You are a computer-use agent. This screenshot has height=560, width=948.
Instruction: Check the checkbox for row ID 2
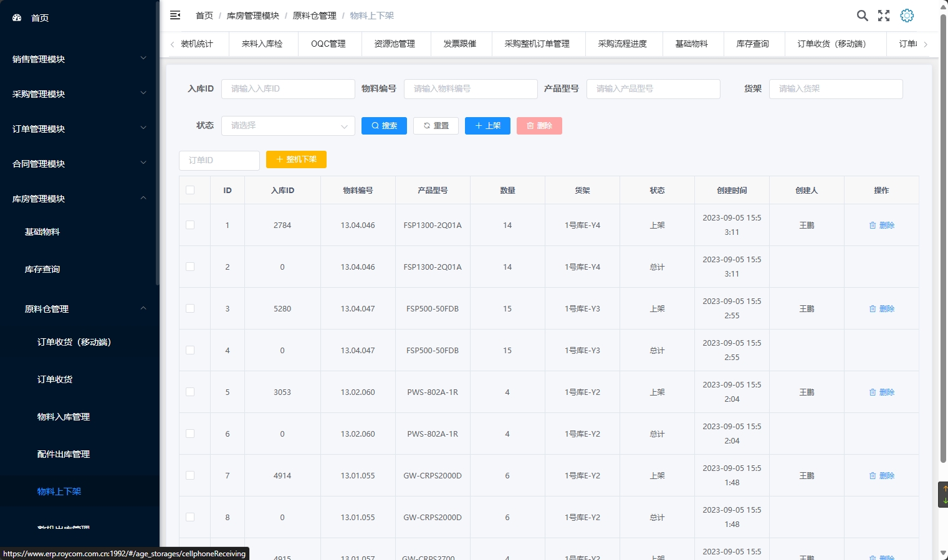pyautogui.click(x=190, y=267)
